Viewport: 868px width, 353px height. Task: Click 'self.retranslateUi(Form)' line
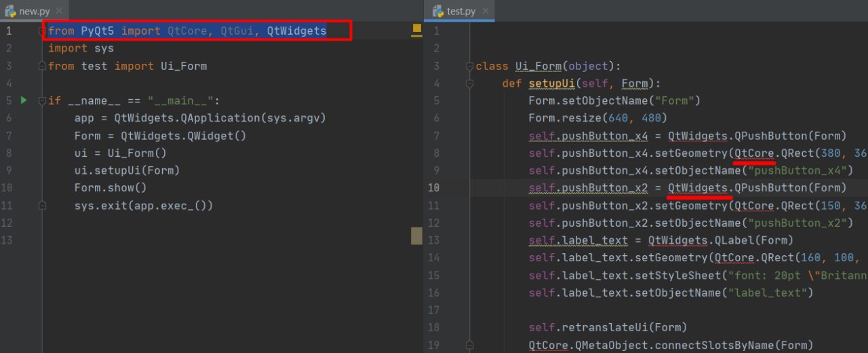pyautogui.click(x=608, y=327)
